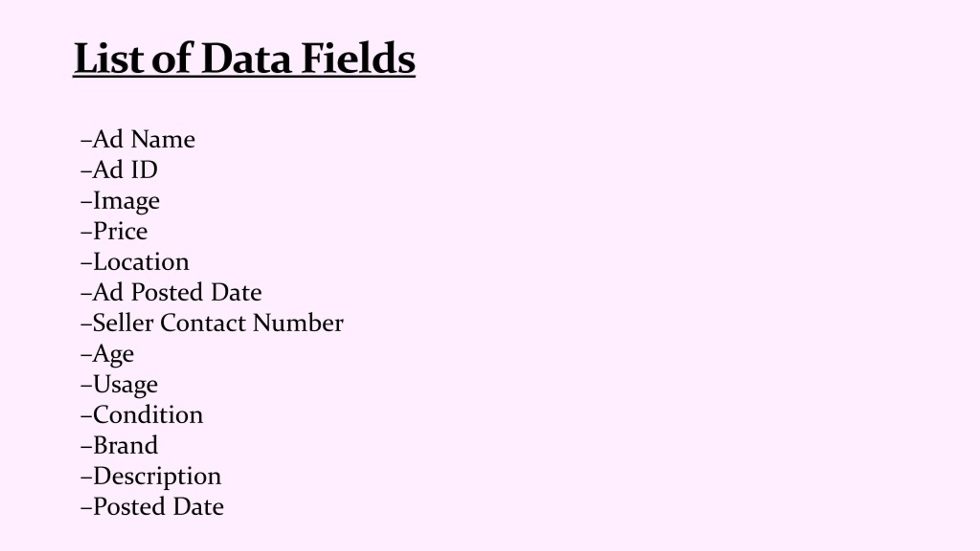
Task: Click the Description field entry
Action: click(151, 476)
